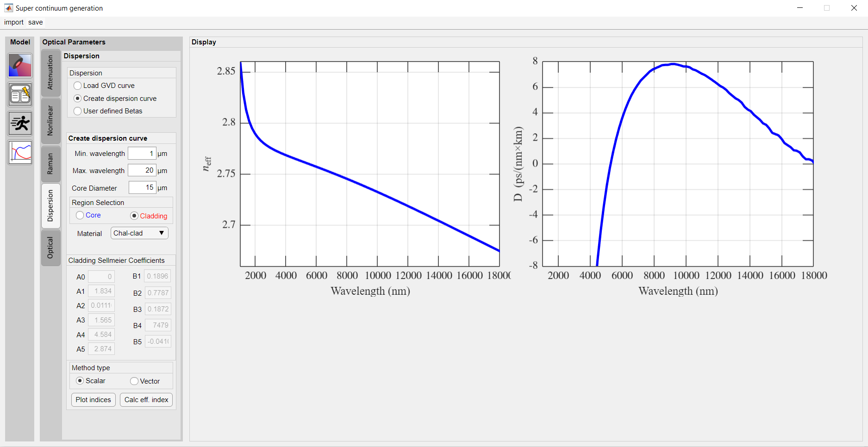Open the Raman vertical tab
868x447 pixels.
50,164
